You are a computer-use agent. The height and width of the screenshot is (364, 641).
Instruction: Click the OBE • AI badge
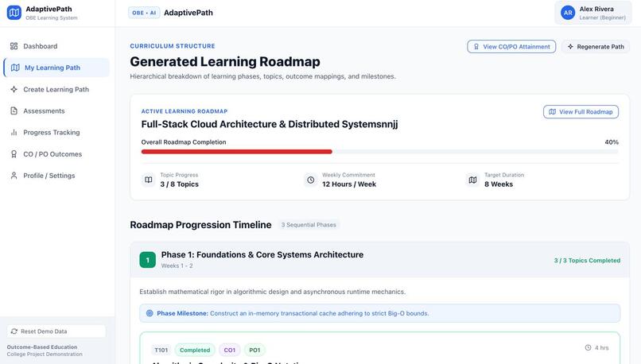144,13
